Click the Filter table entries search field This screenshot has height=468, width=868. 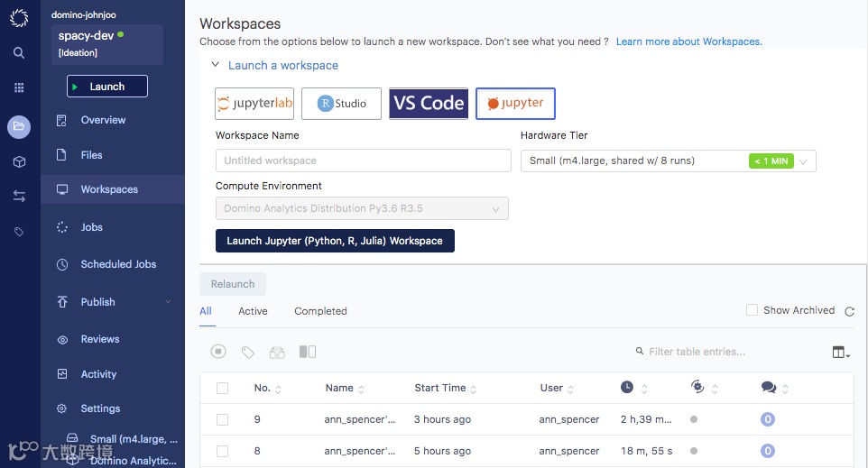tap(697, 352)
